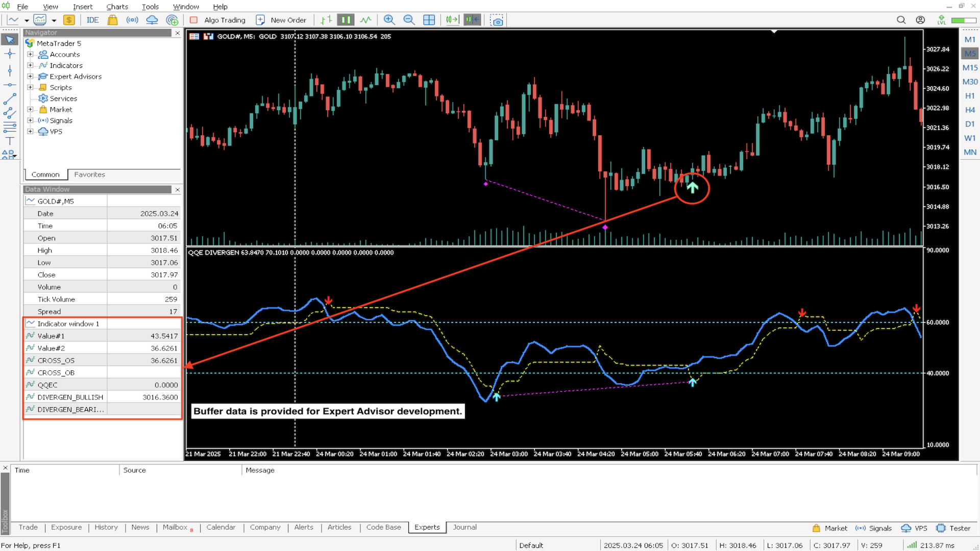Switch to Favorites tab in Navigator

click(89, 174)
